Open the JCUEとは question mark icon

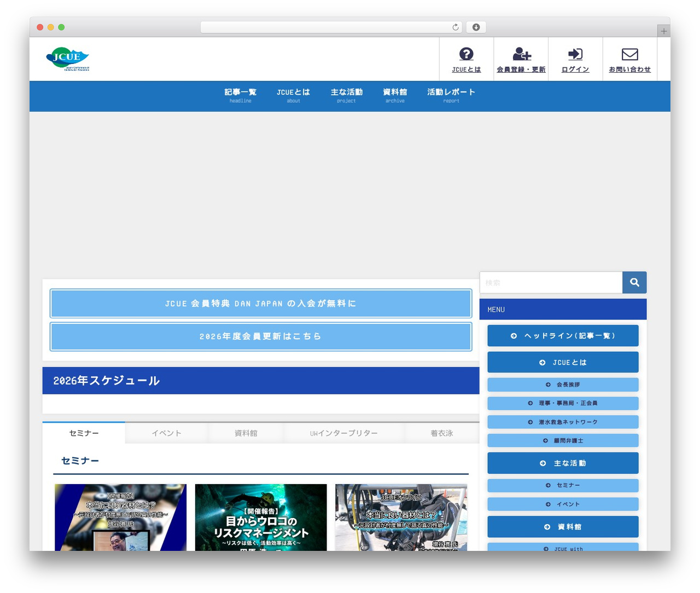click(466, 54)
